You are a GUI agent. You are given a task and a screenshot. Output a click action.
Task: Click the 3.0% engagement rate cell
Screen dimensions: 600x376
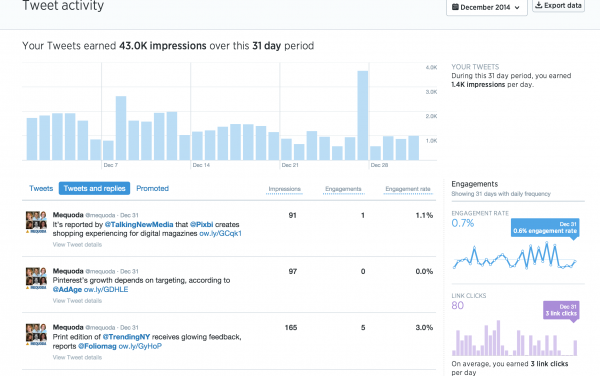point(424,328)
